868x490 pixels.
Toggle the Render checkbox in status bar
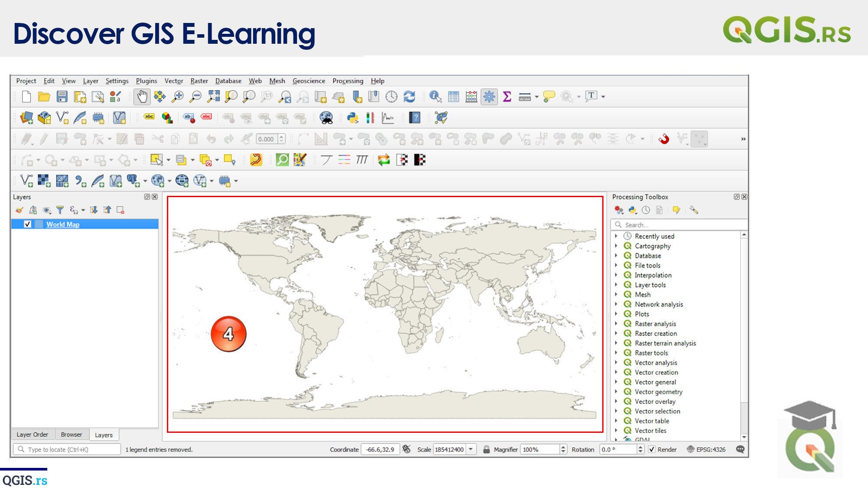[x=652, y=449]
